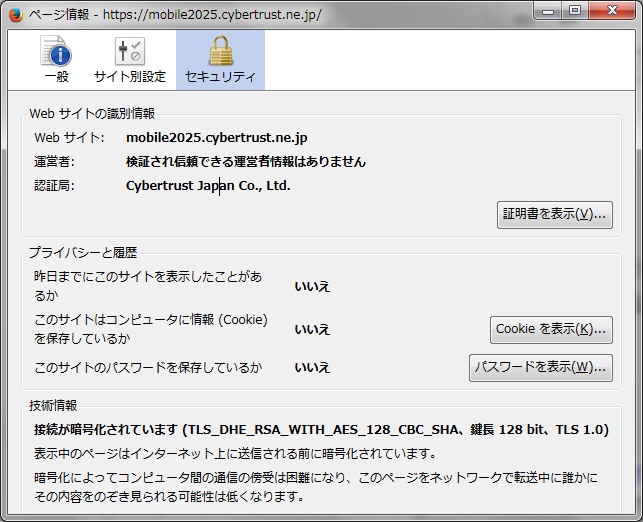Viewport: 643px width, 522px height.
Task: Click the 認証局: label
Action: coord(54,186)
